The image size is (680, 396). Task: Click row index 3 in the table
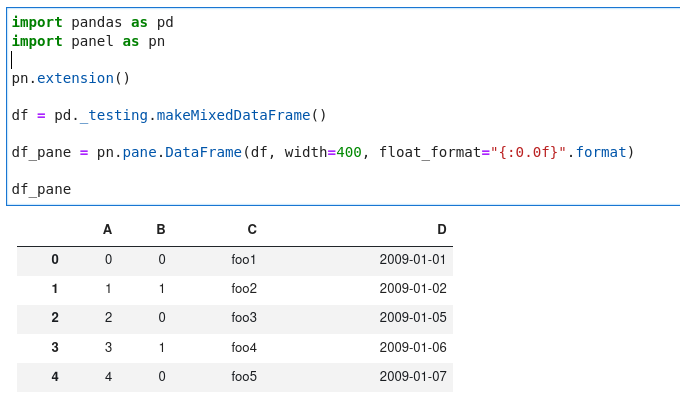coord(55,347)
